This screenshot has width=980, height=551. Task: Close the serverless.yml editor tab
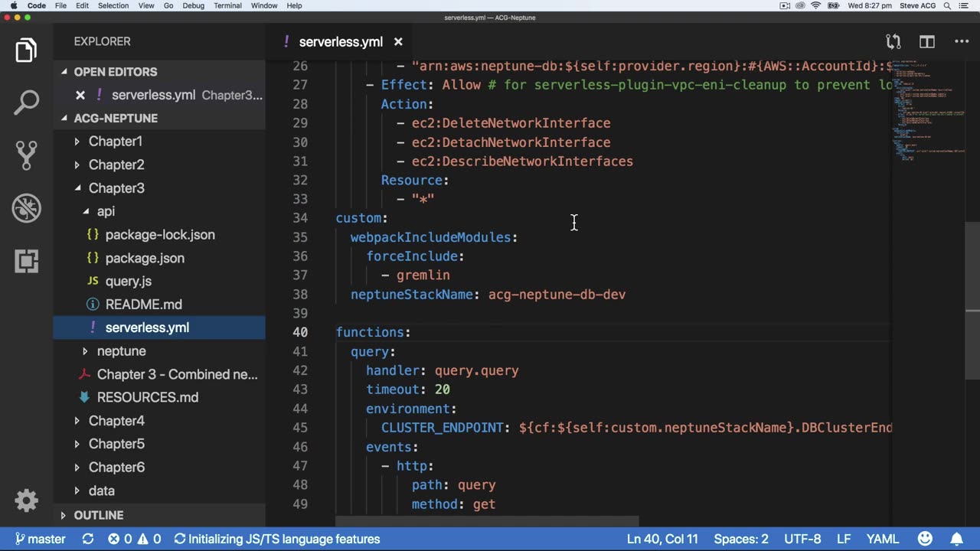(398, 42)
